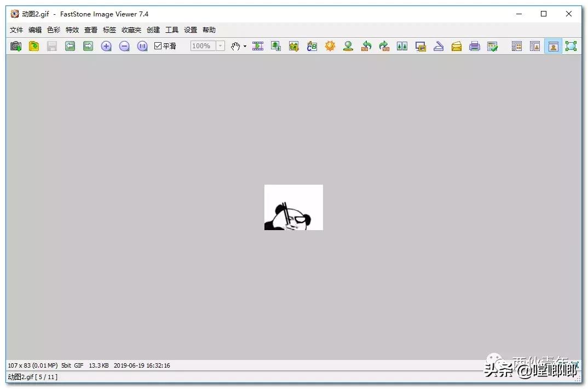Maximize the FastStone window

(x=544, y=14)
